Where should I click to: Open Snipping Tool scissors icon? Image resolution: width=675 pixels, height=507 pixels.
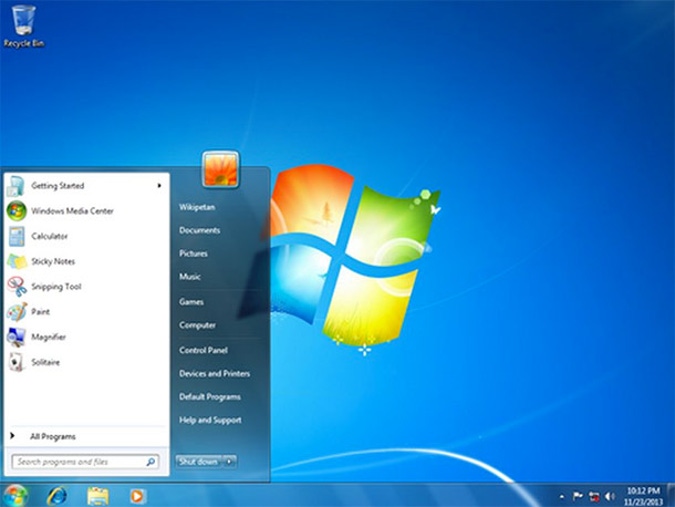(17, 287)
